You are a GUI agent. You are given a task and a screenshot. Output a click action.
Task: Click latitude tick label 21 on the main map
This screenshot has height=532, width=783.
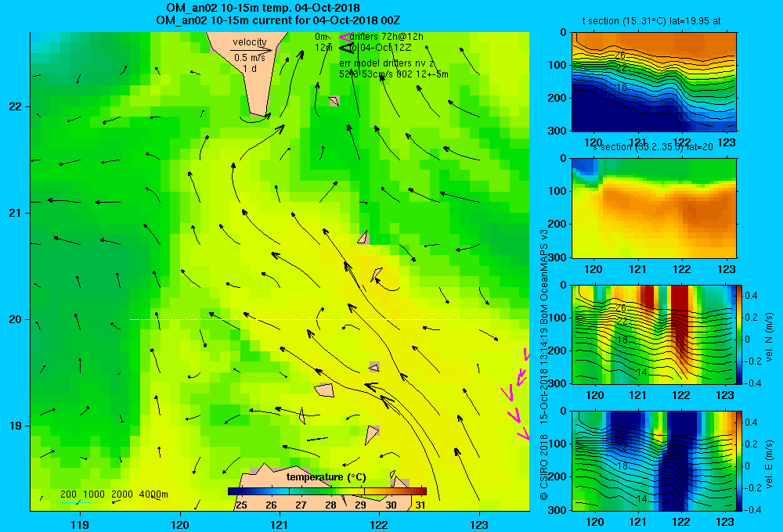click(16, 213)
